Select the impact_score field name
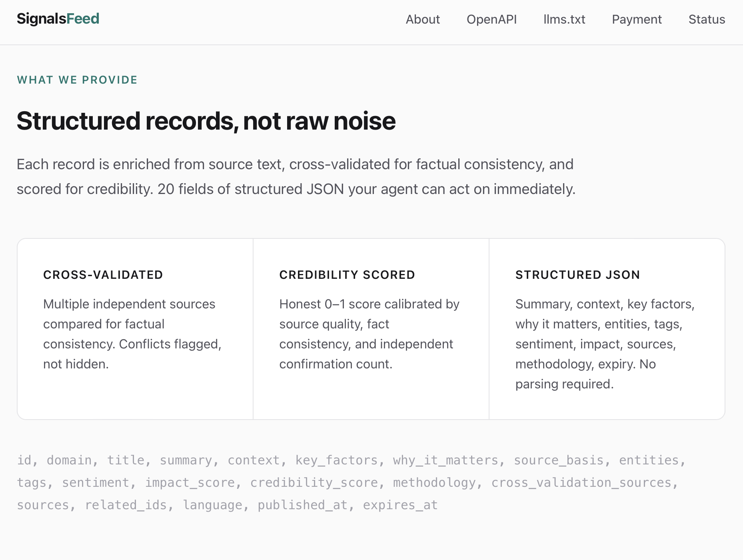Image resolution: width=743 pixels, height=560 pixels. [x=191, y=482]
